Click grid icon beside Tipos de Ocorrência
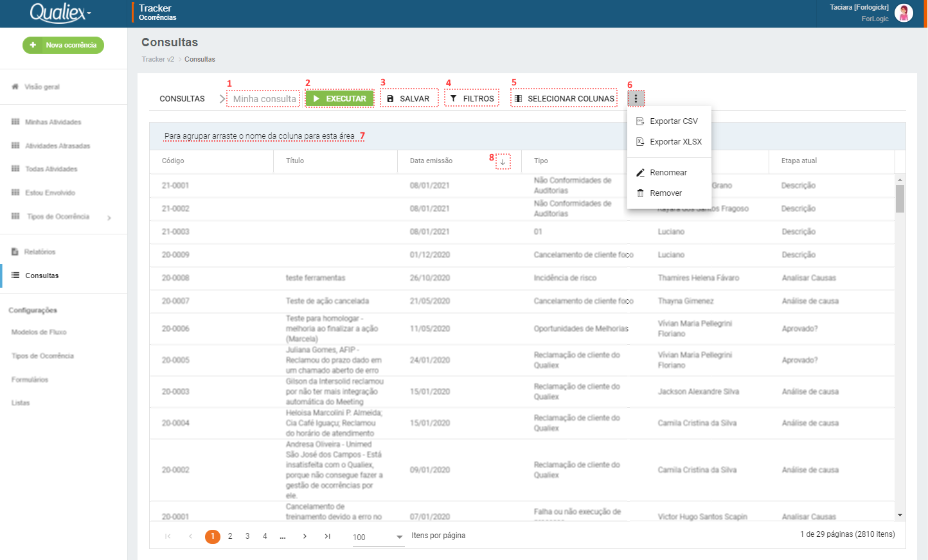928x560 pixels. [x=15, y=216]
